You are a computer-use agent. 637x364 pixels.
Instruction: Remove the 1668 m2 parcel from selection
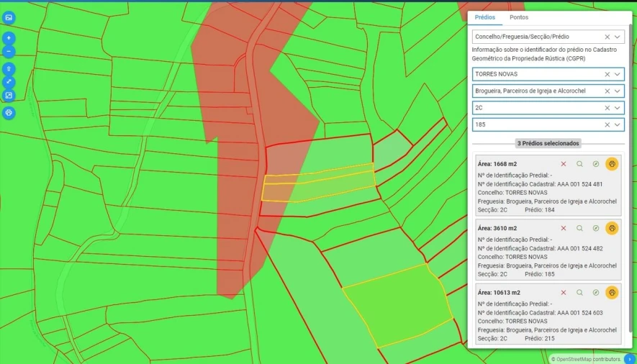(x=563, y=164)
